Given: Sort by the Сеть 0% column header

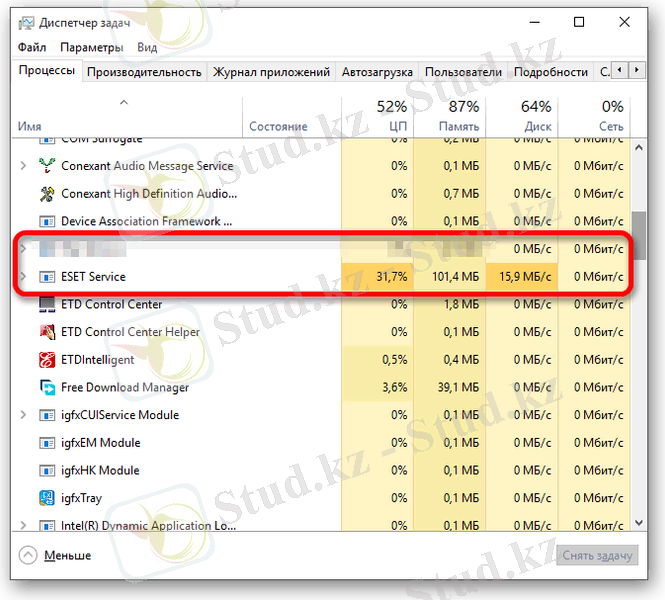Looking at the screenshot, I should pos(594,118).
